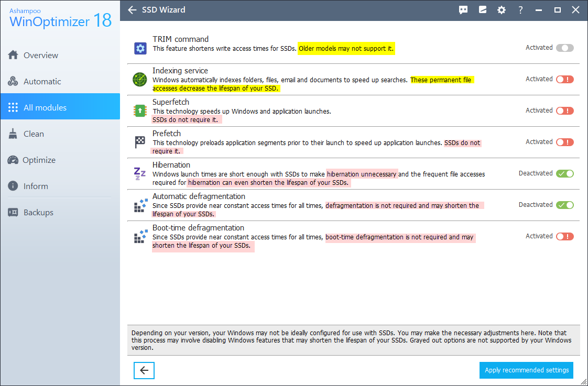
Task: Click the Automatic sidebar icon
Action: (13, 81)
